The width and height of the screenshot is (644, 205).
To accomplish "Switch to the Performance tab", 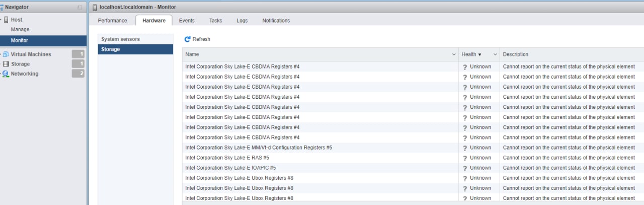I will pos(112,21).
